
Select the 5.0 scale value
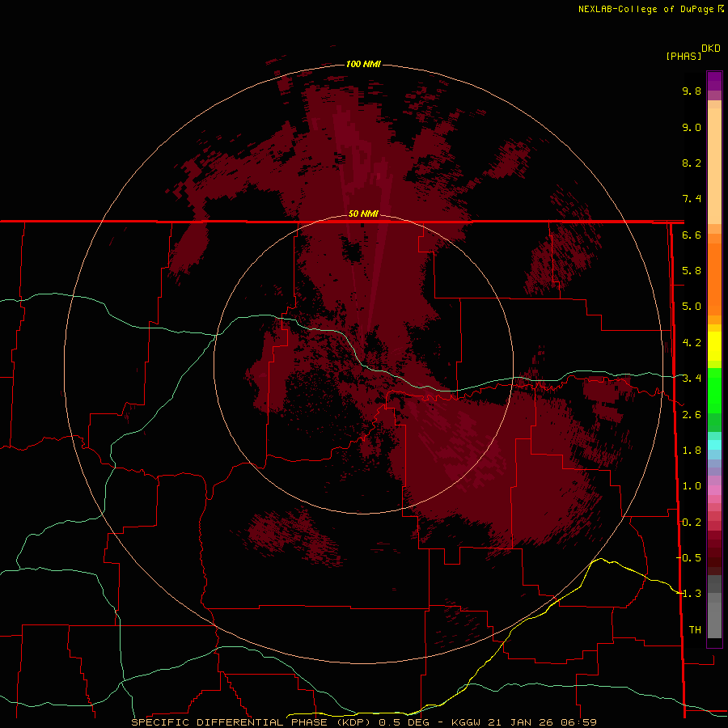(692, 307)
